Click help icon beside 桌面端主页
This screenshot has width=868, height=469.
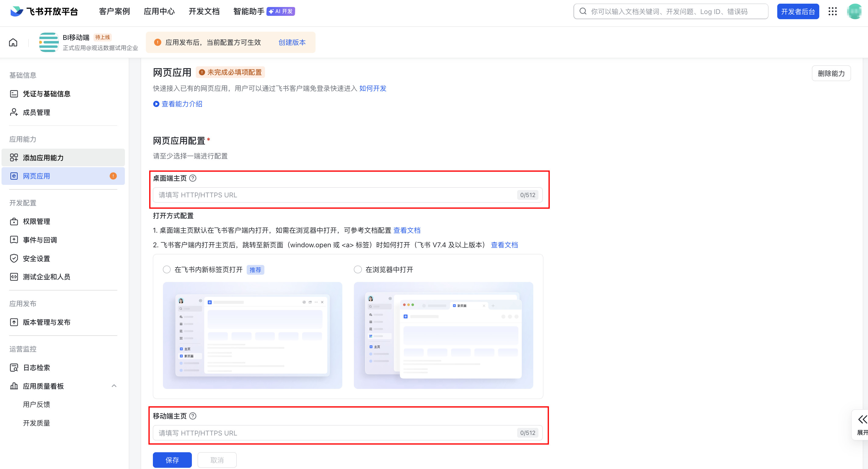[x=193, y=178]
